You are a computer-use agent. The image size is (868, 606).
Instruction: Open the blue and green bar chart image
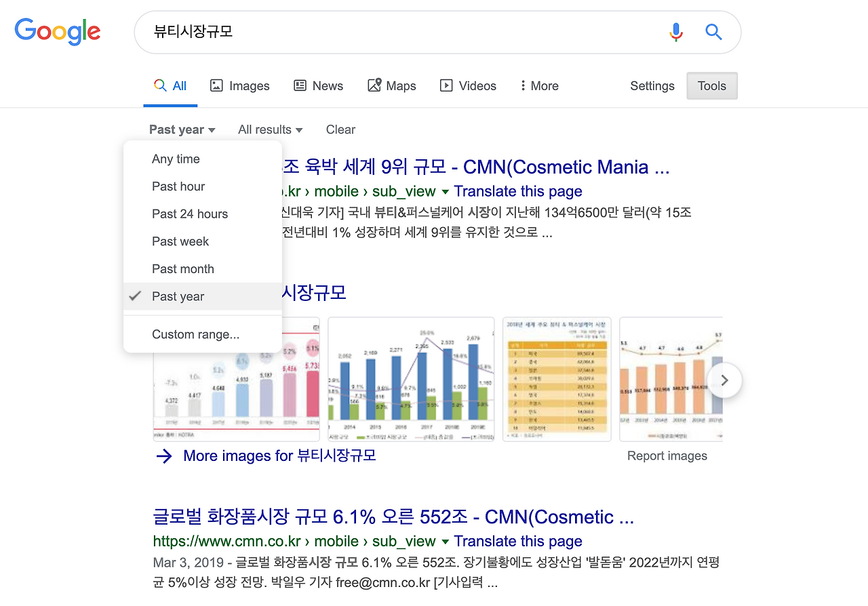tap(411, 379)
